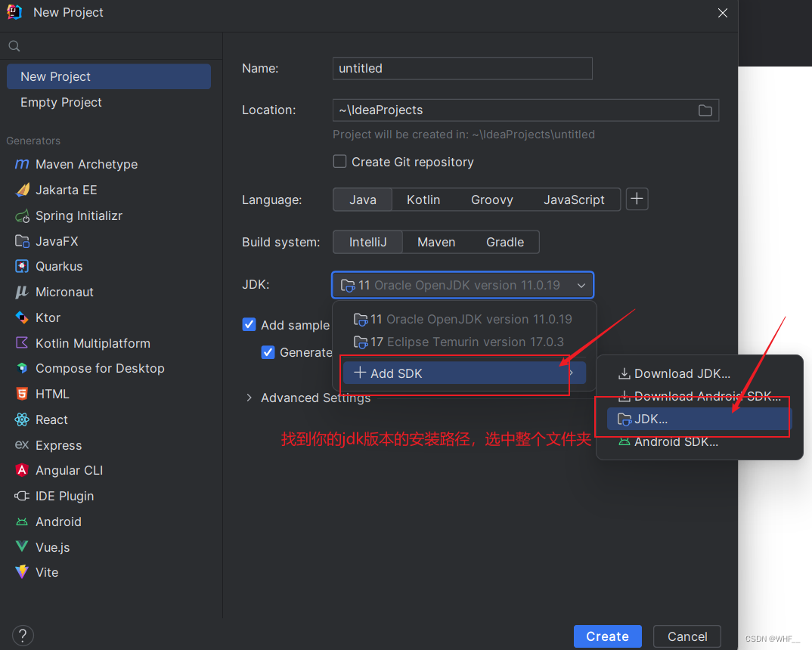Click the Express 'ex' icon

click(22, 445)
